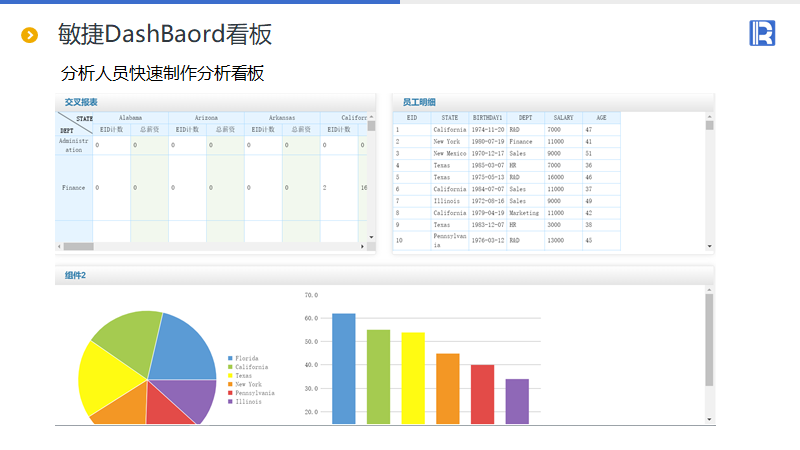
Task: Select the 组件2 panel title
Action: click(75, 275)
